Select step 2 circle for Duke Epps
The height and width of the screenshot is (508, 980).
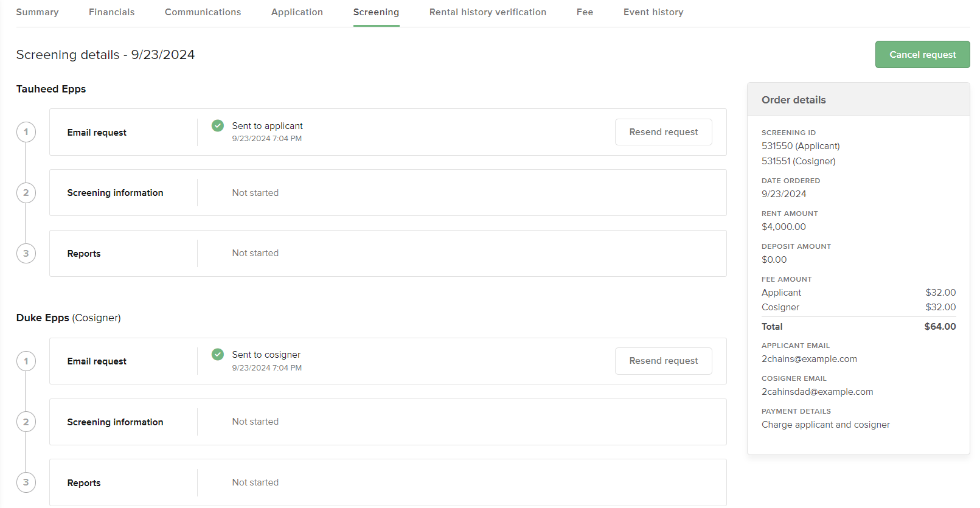pos(26,422)
